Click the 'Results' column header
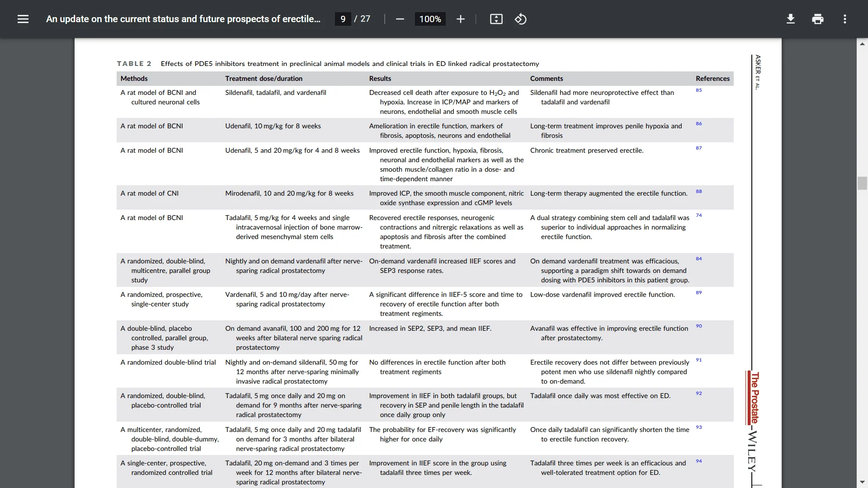 pyautogui.click(x=380, y=79)
